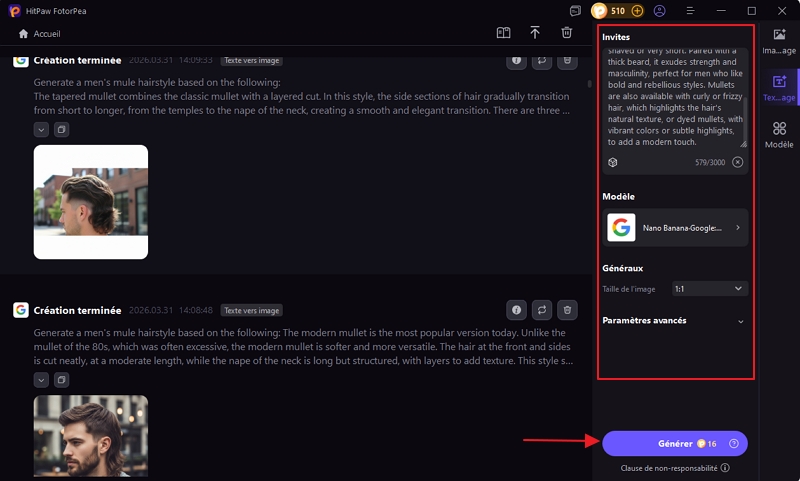This screenshot has width=800, height=481.
Task: Click the cube icon under the prompt
Action: click(x=613, y=162)
